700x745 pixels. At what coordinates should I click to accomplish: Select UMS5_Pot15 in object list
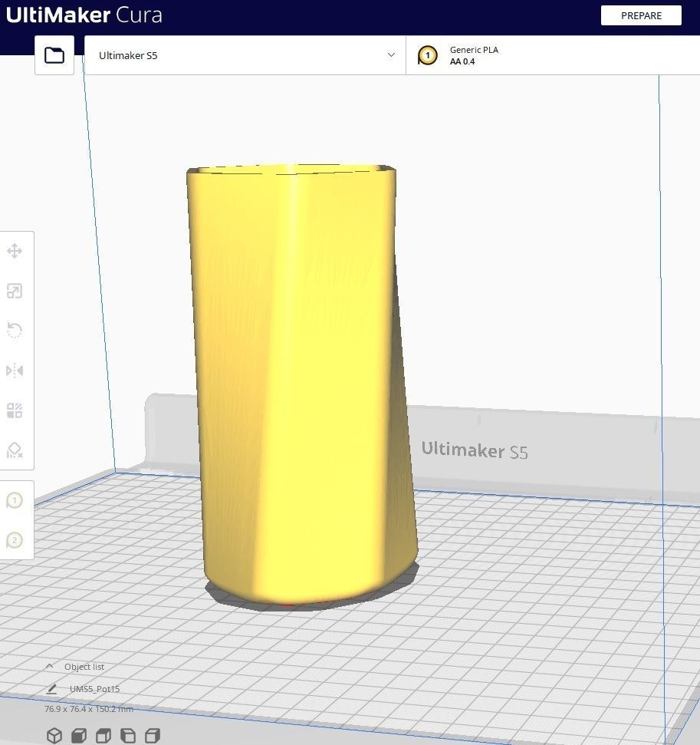point(94,689)
